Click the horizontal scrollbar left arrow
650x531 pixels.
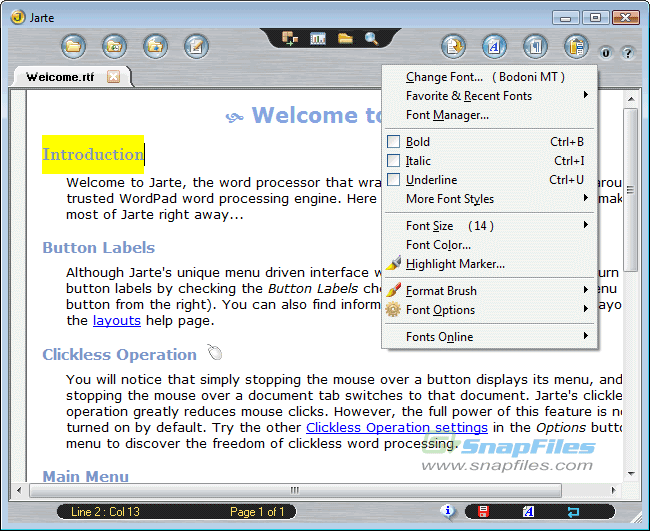19,490
